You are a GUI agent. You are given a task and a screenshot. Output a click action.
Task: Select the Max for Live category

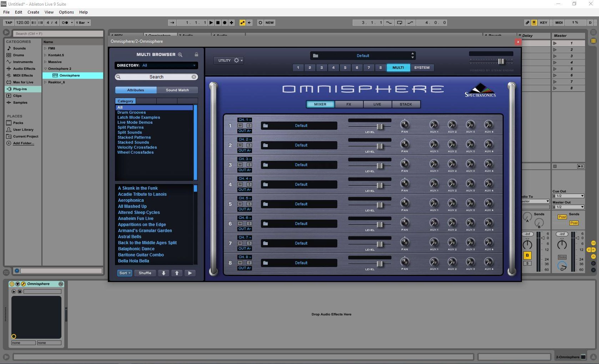[23, 82]
